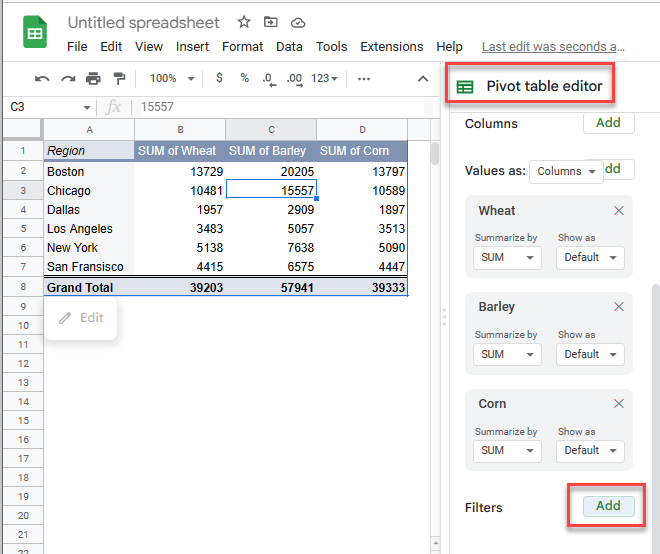The image size is (660, 554).
Task: Expand Barley's Show as Default dropdown
Action: point(590,354)
